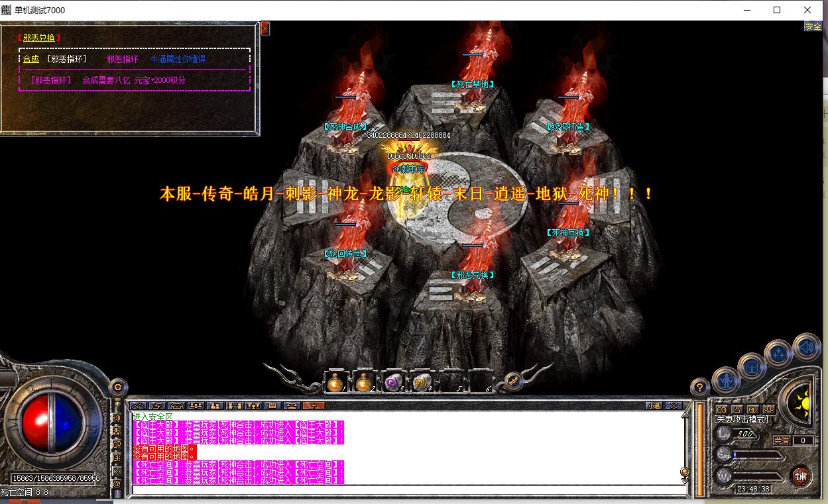Click the red 铺 shop button

(x=801, y=476)
